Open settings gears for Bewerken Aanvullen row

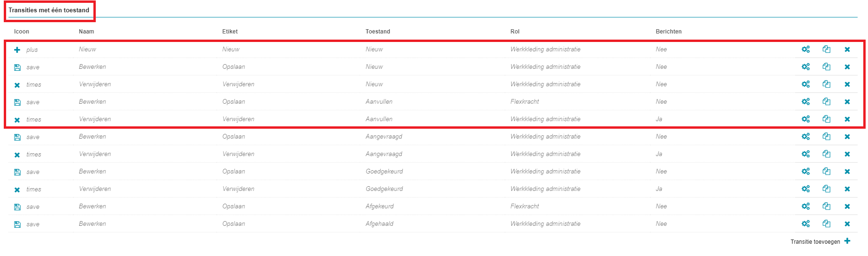[x=806, y=102]
